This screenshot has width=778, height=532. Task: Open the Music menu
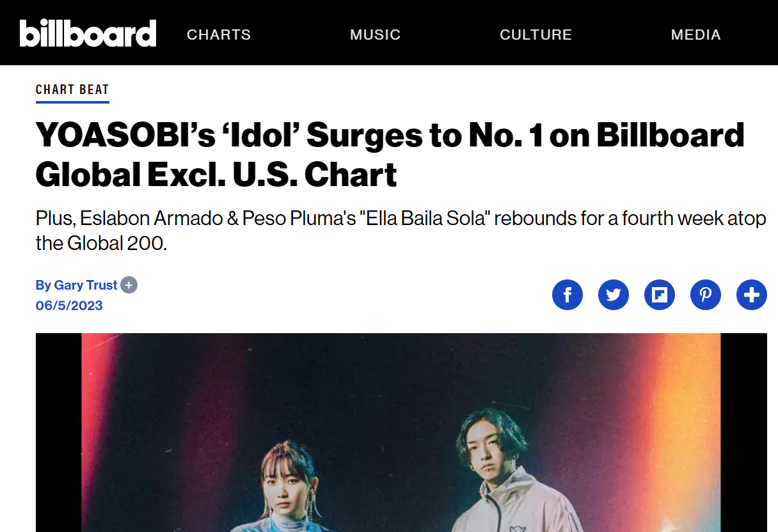(376, 35)
